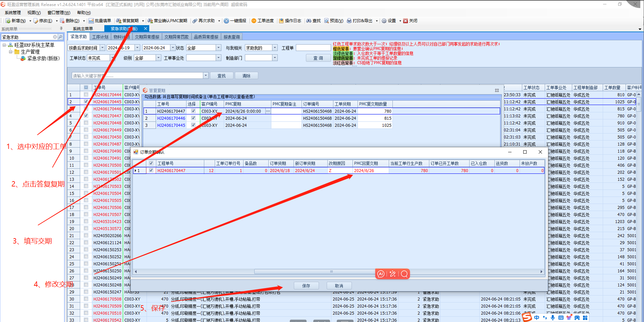Open the 制造部门 dropdown
This screenshot has width=644, height=322.
[275, 58]
